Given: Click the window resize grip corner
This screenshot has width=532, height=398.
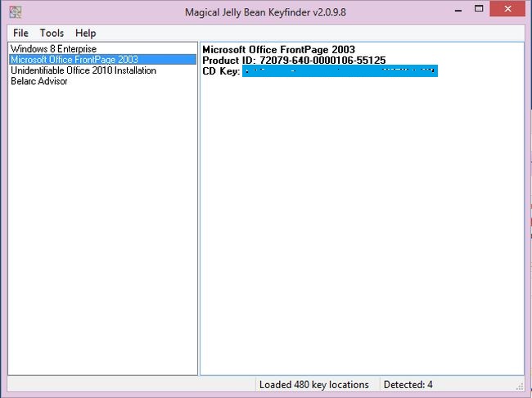Looking at the screenshot, I should tap(520, 387).
